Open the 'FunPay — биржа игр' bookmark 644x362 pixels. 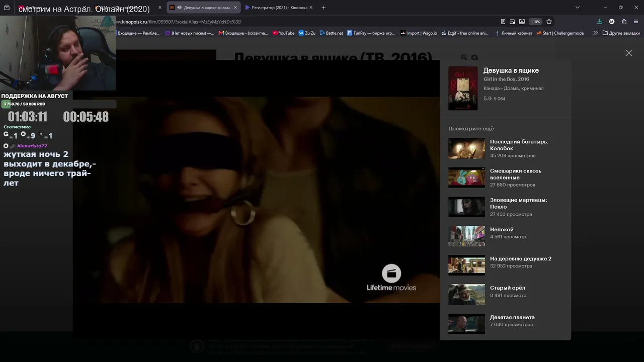pyautogui.click(x=371, y=33)
